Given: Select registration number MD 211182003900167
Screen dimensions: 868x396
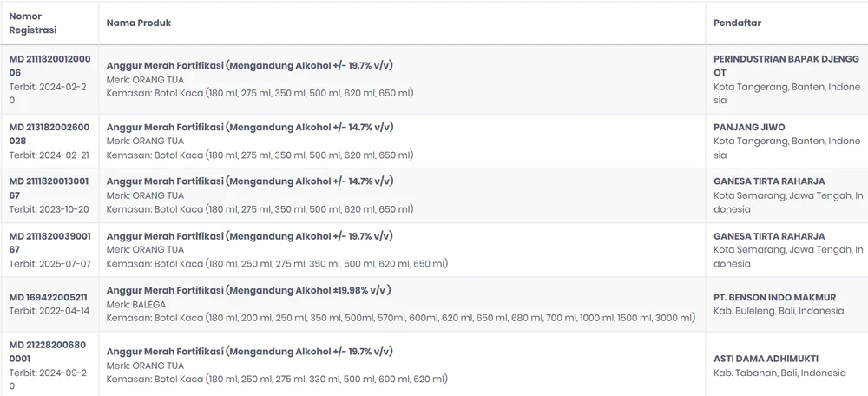Looking at the screenshot, I should [49, 242].
